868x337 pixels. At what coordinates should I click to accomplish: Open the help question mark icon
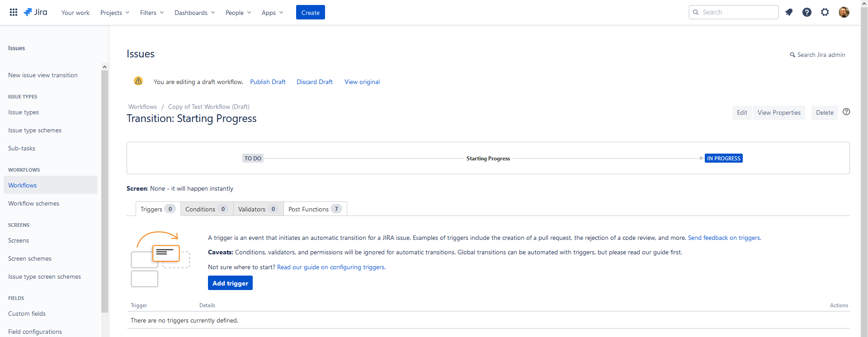[x=807, y=12]
